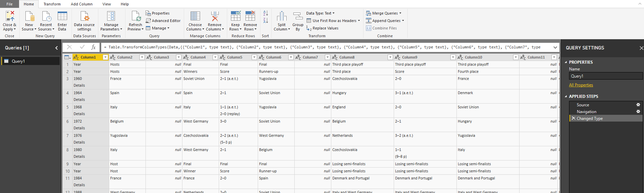Switch to the Help tab
644x193 pixels.
click(x=124, y=4)
